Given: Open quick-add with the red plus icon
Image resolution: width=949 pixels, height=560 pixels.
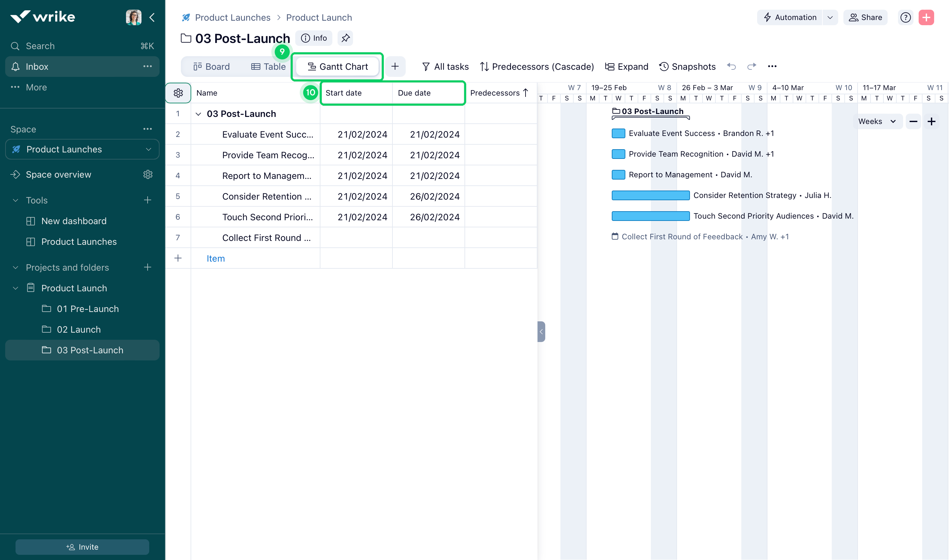Looking at the screenshot, I should (926, 17).
